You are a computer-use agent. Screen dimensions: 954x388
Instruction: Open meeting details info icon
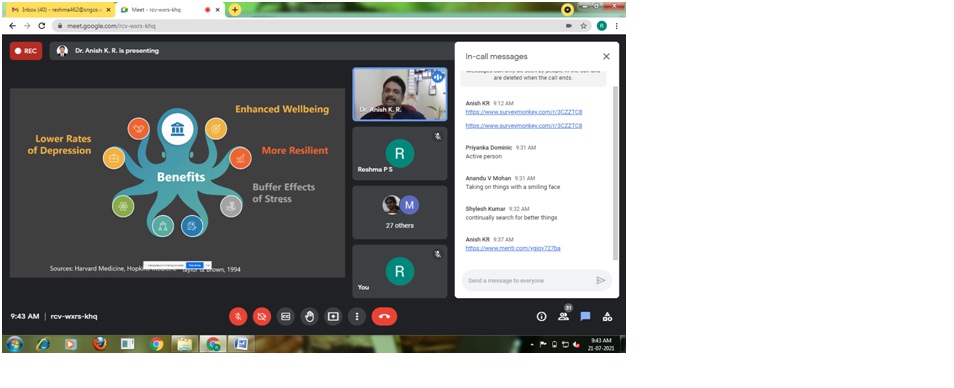[541, 316]
